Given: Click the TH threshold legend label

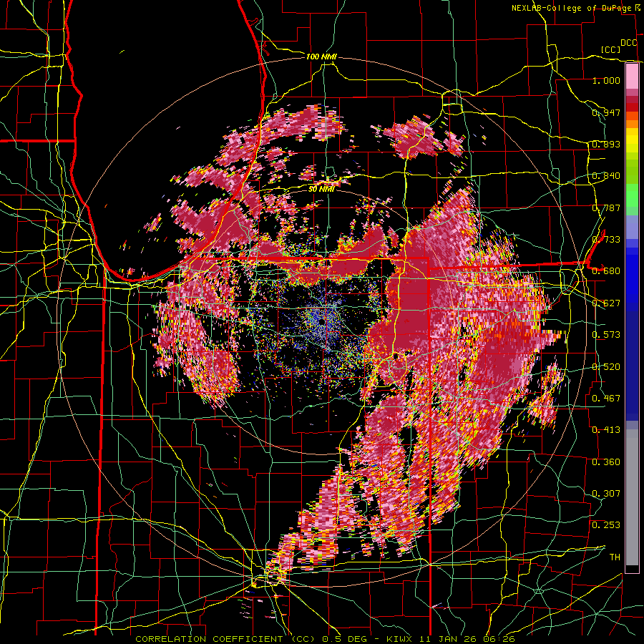Looking at the screenshot, I should point(615,557).
